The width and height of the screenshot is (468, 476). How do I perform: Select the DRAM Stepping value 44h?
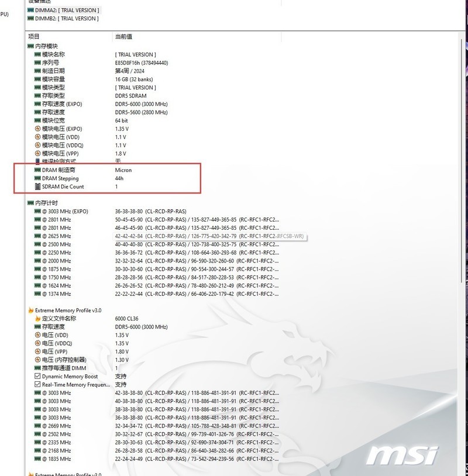119,178
